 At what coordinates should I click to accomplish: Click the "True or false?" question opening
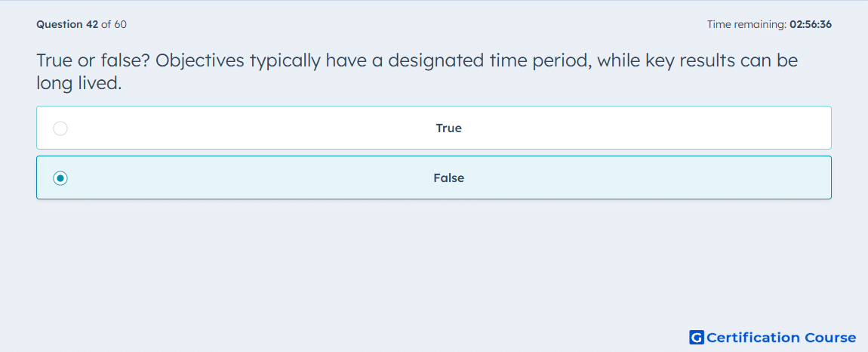point(93,60)
